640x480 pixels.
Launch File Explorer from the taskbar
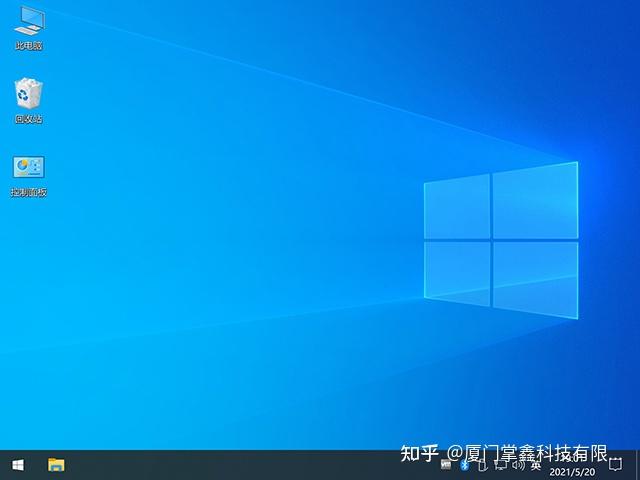(x=56, y=465)
